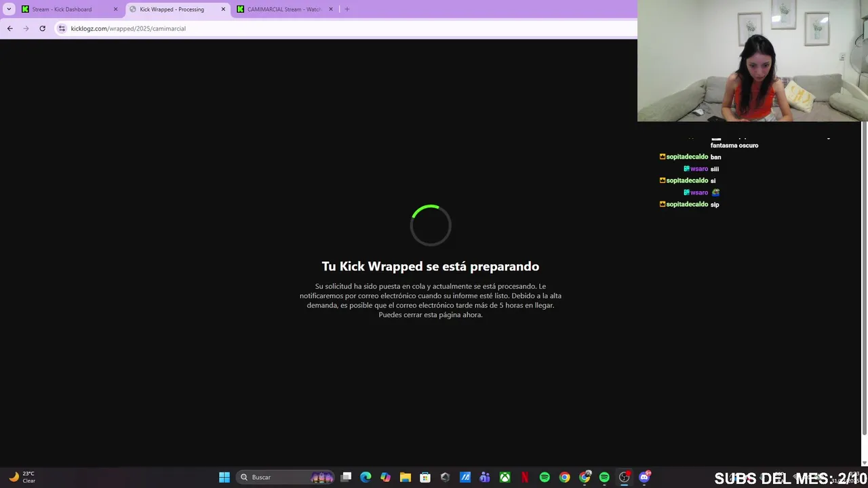
Task: Click the Buscar taskbar search box
Action: pyautogui.click(x=285, y=477)
